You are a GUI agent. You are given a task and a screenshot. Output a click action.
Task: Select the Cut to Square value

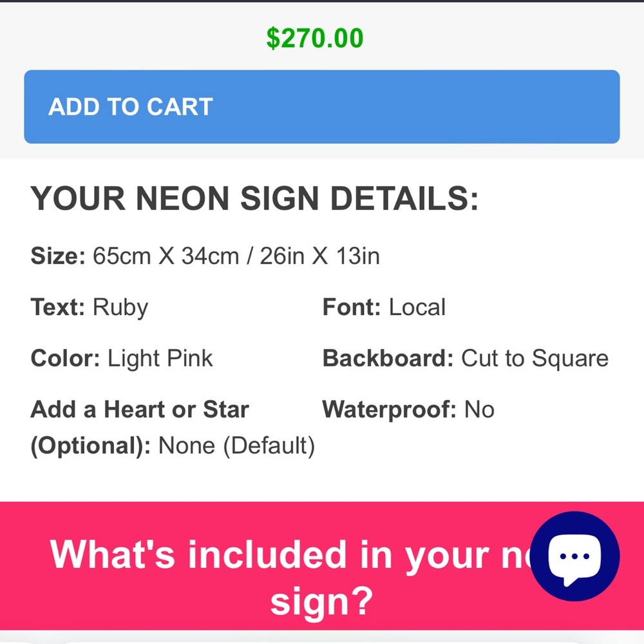tap(535, 358)
